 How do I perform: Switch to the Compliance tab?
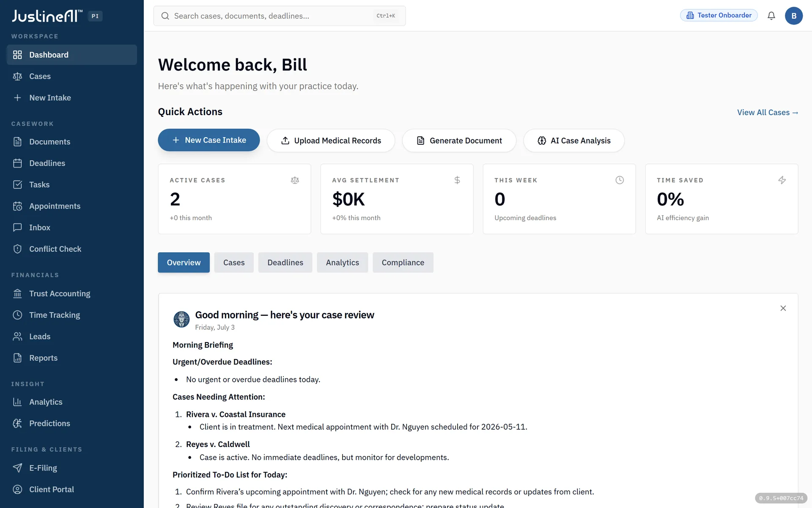[403, 262]
